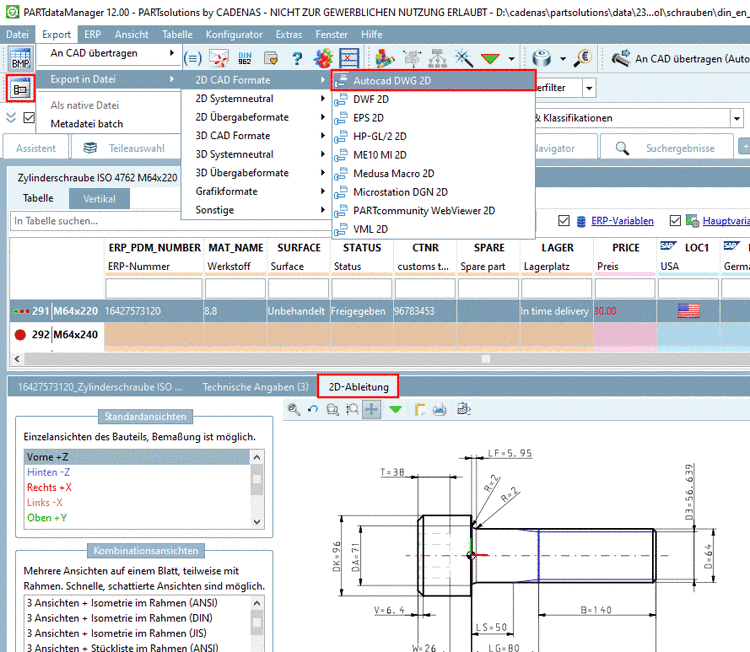Click the printer icon in 2D toolbar

(x=440, y=409)
